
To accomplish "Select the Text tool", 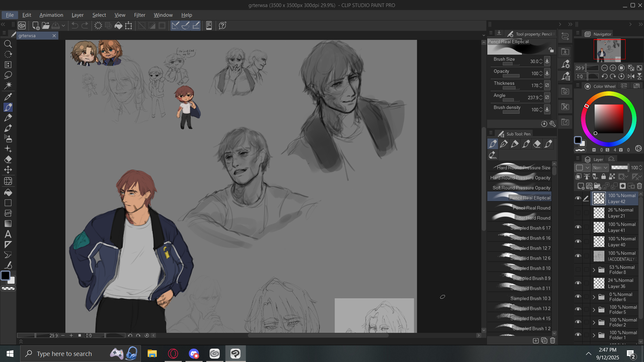I will click(8, 234).
